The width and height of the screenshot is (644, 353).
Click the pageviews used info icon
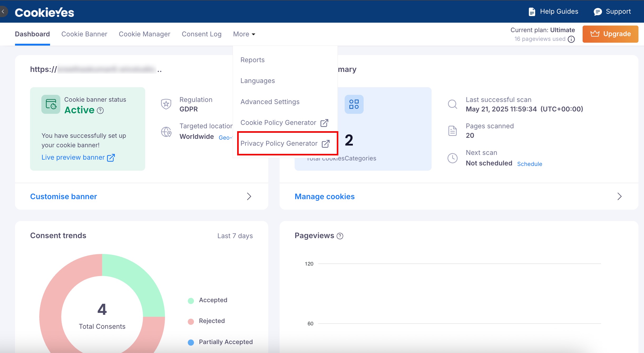tap(571, 39)
